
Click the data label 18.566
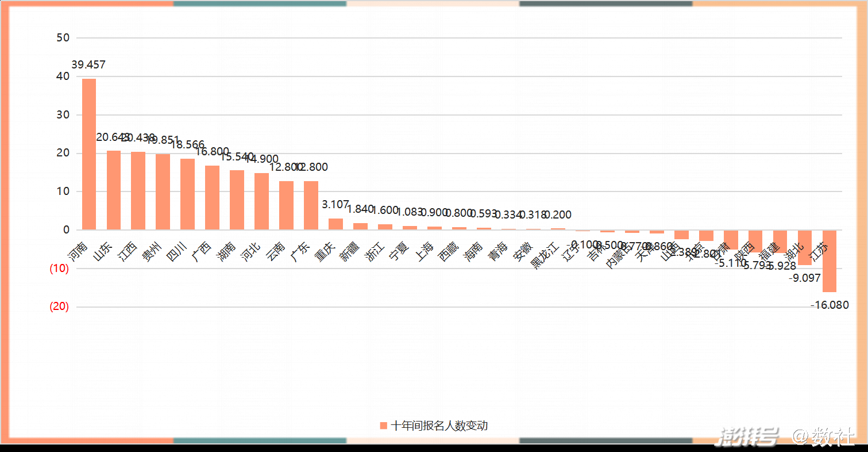pyautogui.click(x=187, y=145)
